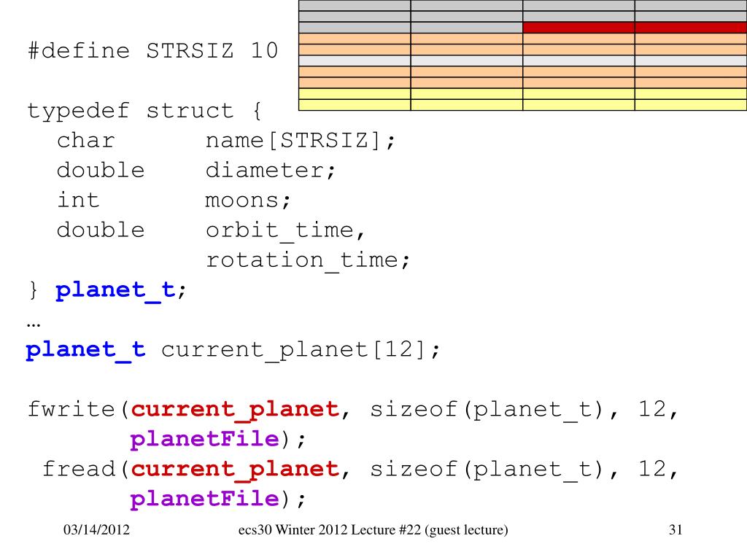Image resolution: width=747 pixels, height=560 pixels.
Task: Click the 'current_planet[12];' declaration text
Action: click(x=301, y=351)
